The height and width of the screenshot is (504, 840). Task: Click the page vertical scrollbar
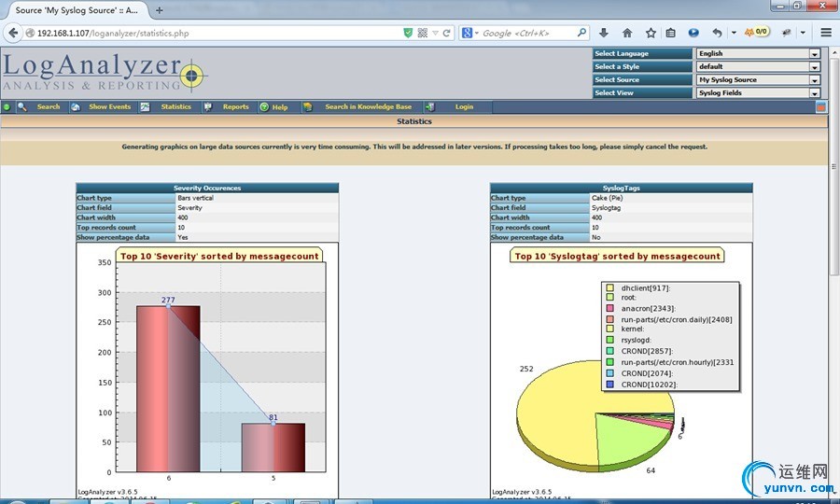(x=833, y=166)
